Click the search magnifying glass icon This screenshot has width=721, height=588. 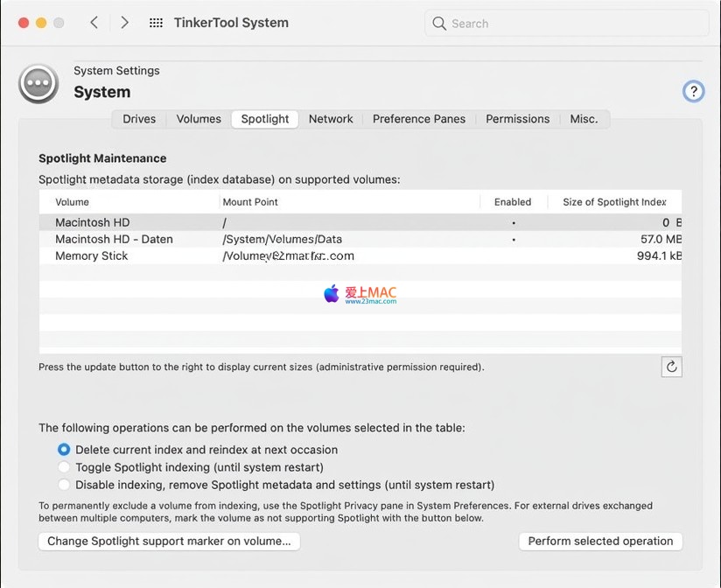(x=439, y=24)
